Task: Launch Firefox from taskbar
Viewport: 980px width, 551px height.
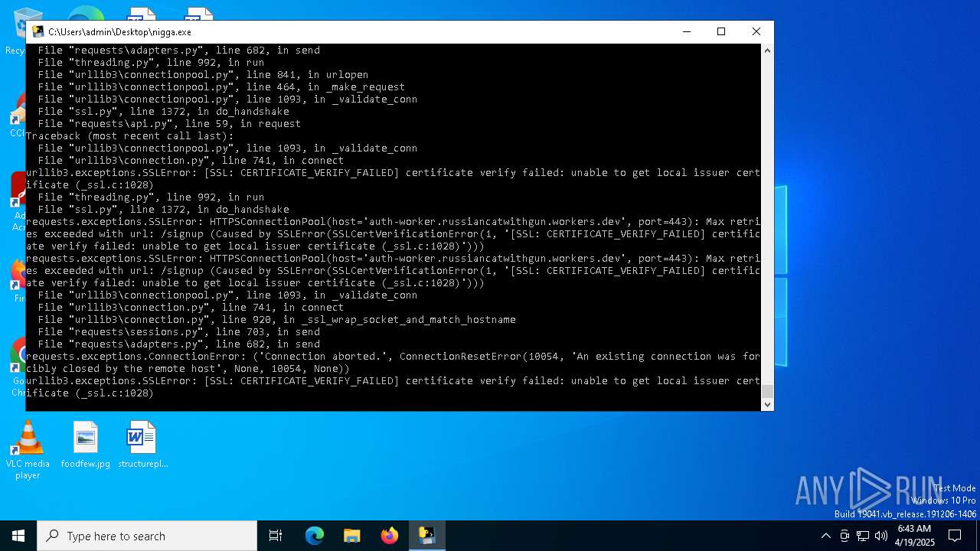Action: point(389,536)
